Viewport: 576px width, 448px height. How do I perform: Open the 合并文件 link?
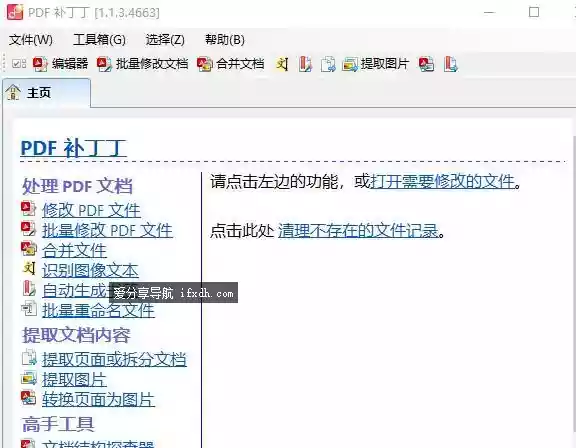74,251
